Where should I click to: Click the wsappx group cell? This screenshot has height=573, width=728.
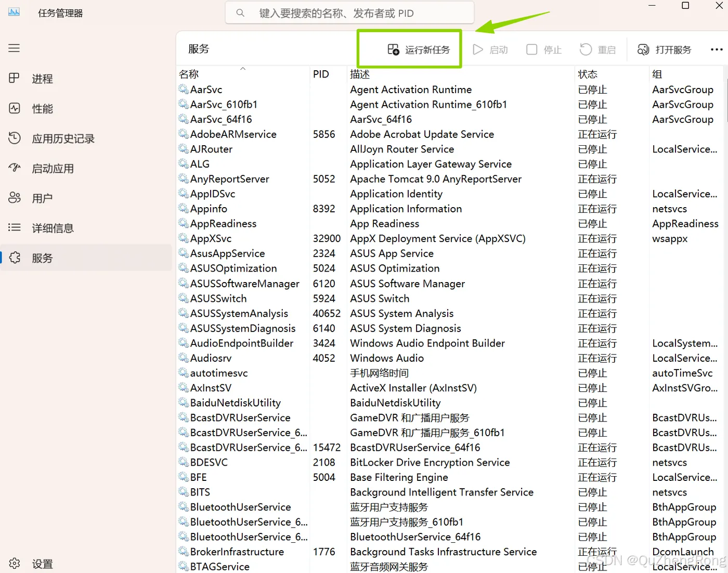point(670,239)
